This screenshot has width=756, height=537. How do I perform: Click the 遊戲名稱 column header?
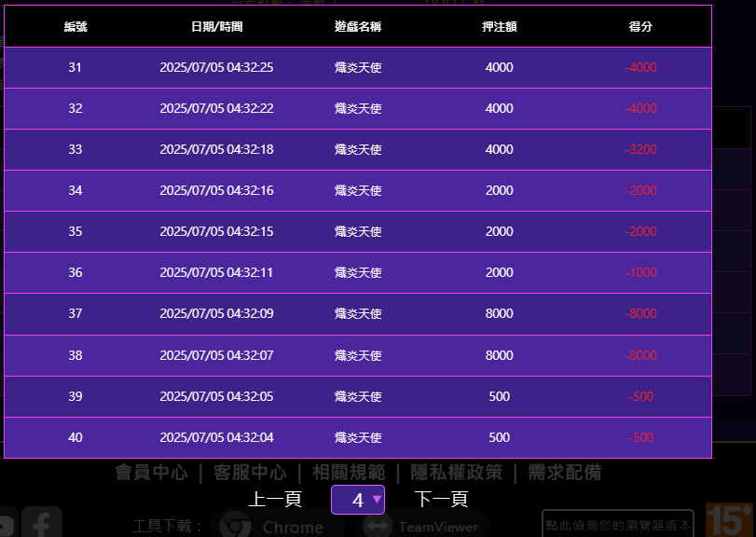point(358,26)
